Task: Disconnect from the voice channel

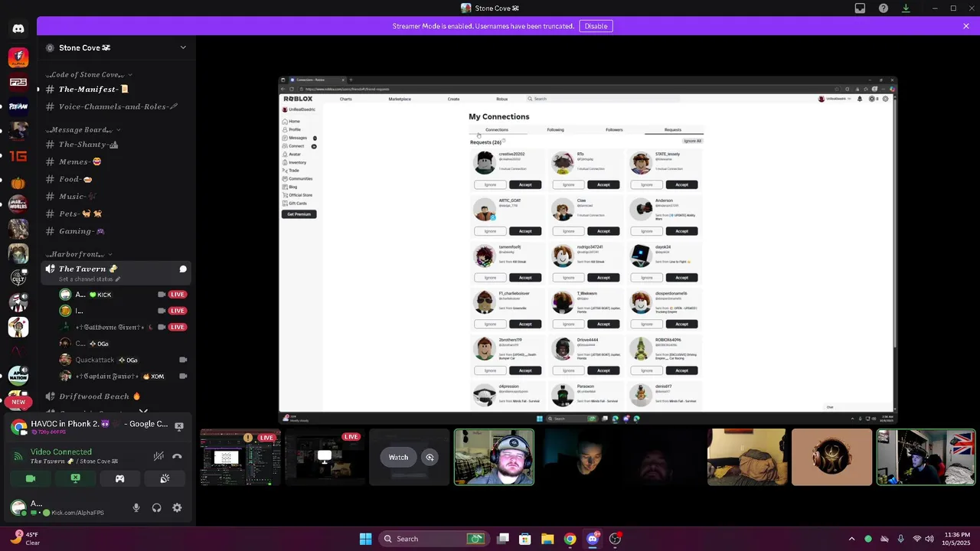Action: tap(177, 456)
